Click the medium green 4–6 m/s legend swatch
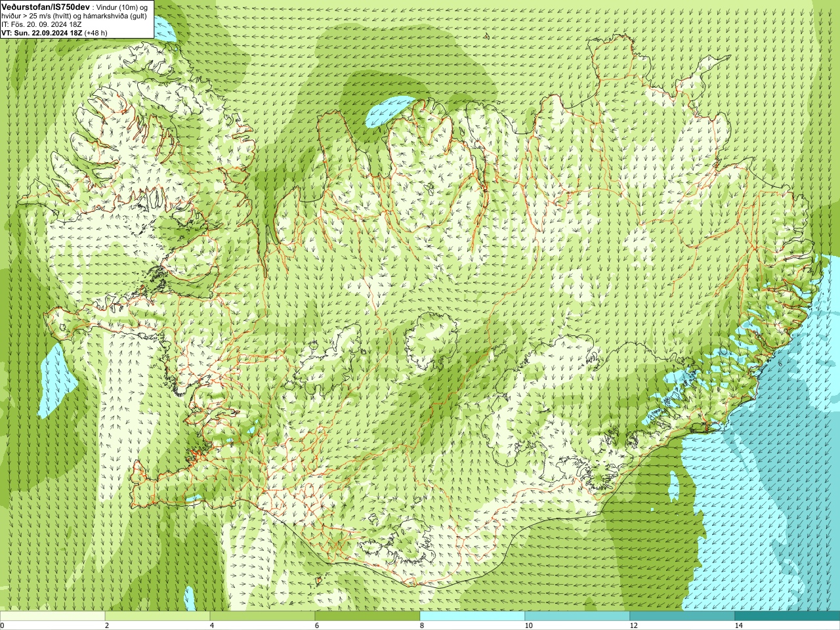840x630 pixels. tap(262, 616)
